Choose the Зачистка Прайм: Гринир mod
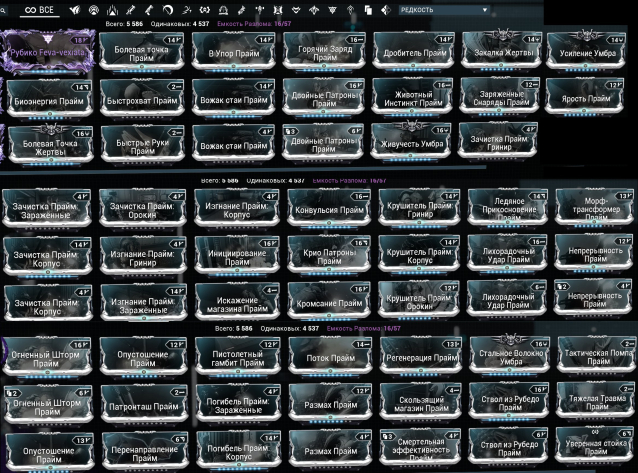Screen dimensions: 638x473 498,141
